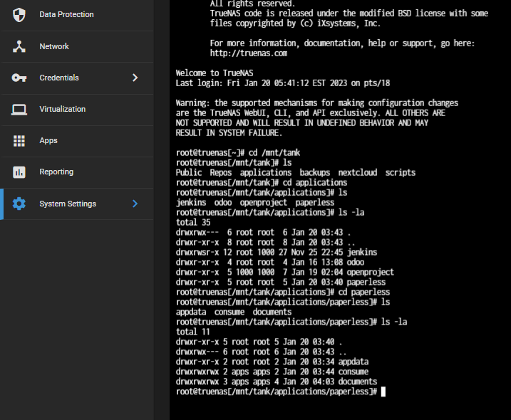Click the Apps grid icon
This screenshot has height=420, width=511.
(19, 141)
